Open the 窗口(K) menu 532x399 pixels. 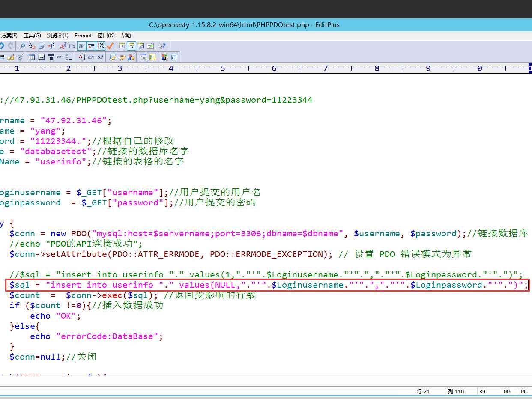[106, 36]
